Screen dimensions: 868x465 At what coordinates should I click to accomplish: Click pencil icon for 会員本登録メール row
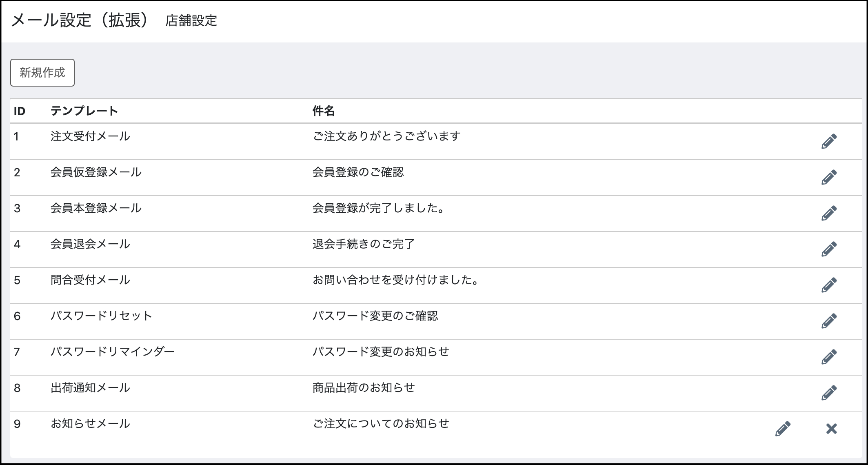[829, 213]
